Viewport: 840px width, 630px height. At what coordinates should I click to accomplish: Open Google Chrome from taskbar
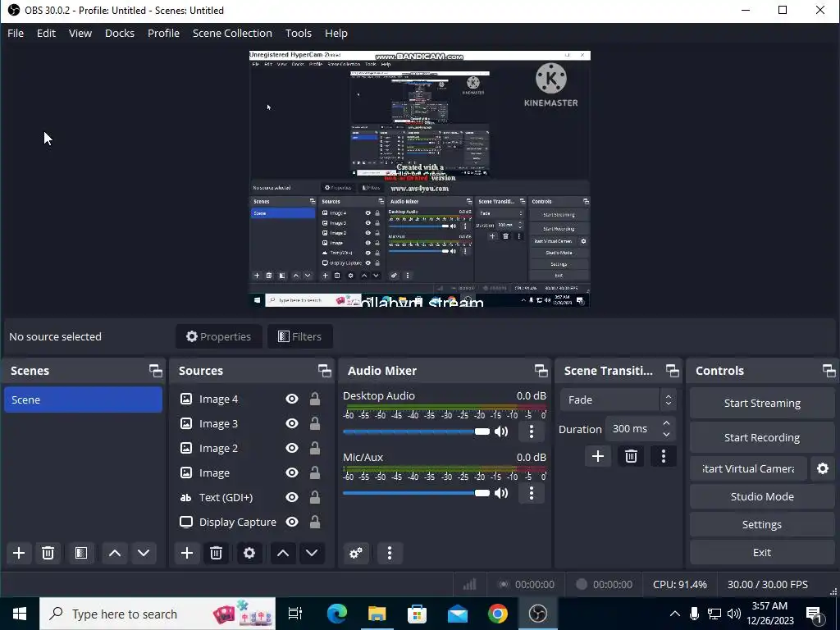pyautogui.click(x=498, y=614)
